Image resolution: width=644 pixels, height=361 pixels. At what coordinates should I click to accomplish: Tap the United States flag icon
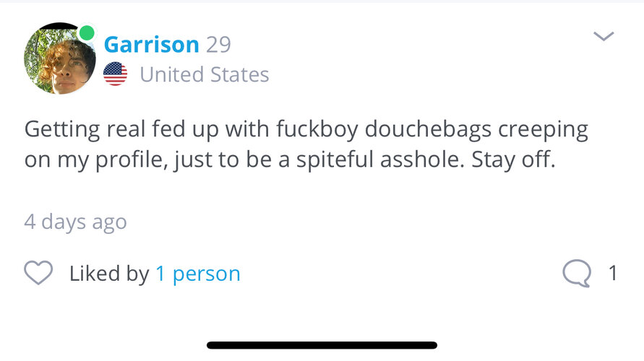pyautogui.click(x=116, y=74)
